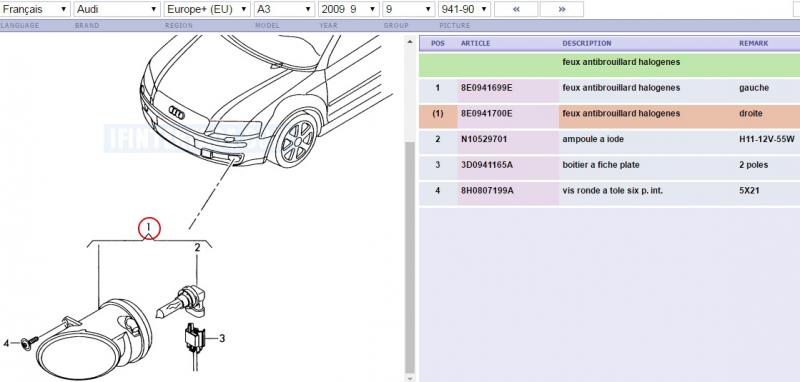Click the DESCRIPTION column header
Image resolution: width=800 pixels, height=382 pixels.
tap(587, 43)
